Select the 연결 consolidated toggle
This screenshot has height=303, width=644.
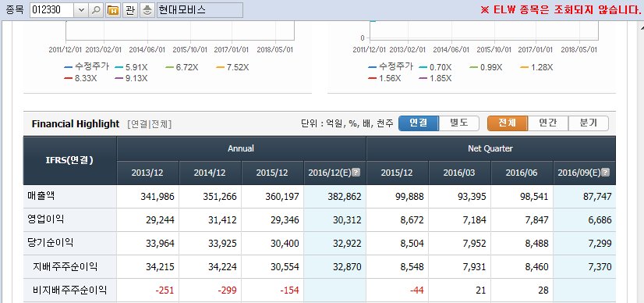pyautogui.click(x=419, y=123)
